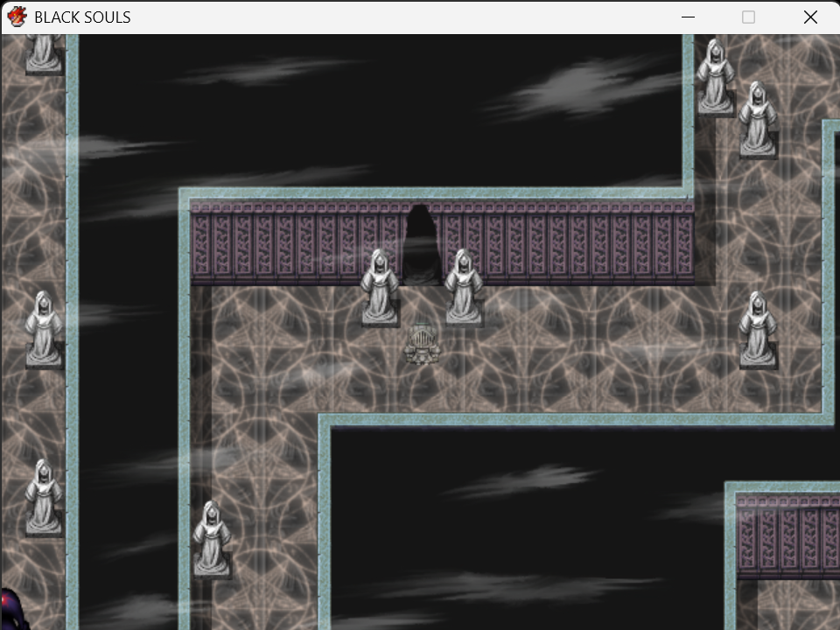
Task: Close the Black Souls game window
Action: (810, 17)
